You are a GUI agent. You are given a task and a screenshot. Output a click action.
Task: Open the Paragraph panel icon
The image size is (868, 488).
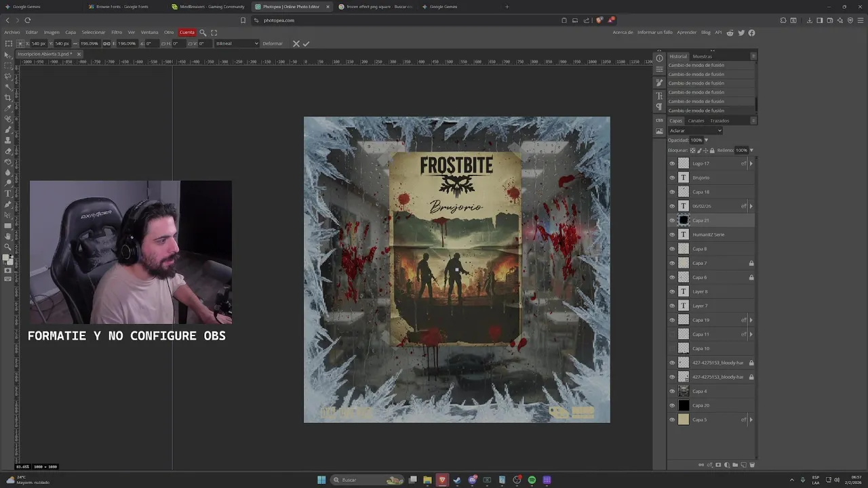(659, 107)
